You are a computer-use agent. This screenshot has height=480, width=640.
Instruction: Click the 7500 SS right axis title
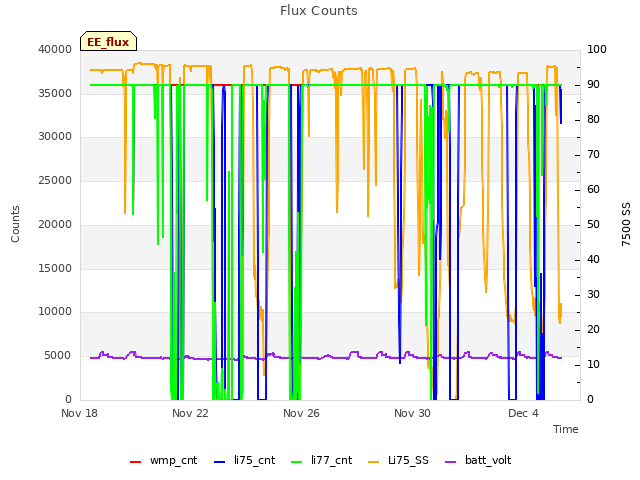626,224
